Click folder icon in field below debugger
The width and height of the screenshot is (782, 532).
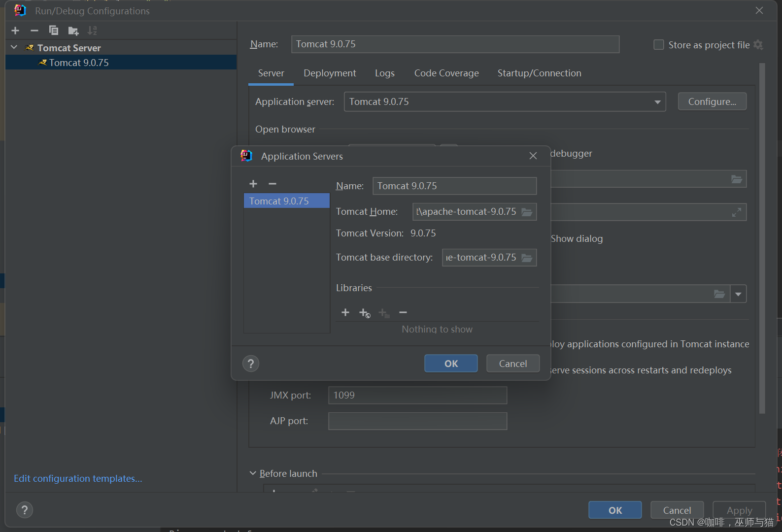[x=737, y=179]
